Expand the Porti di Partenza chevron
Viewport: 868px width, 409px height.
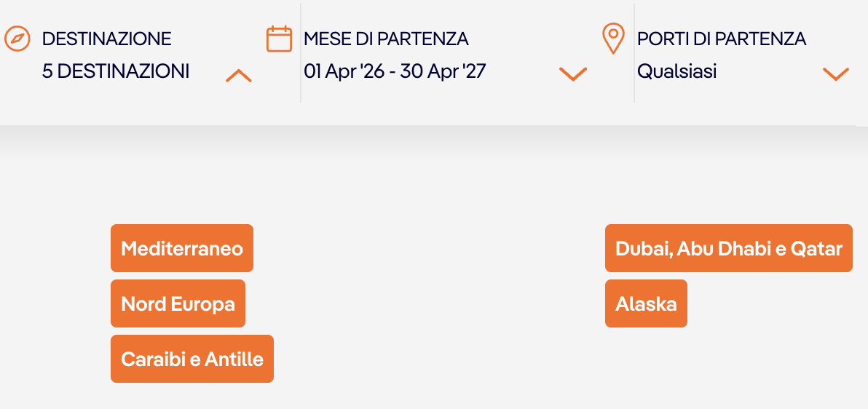tap(835, 74)
